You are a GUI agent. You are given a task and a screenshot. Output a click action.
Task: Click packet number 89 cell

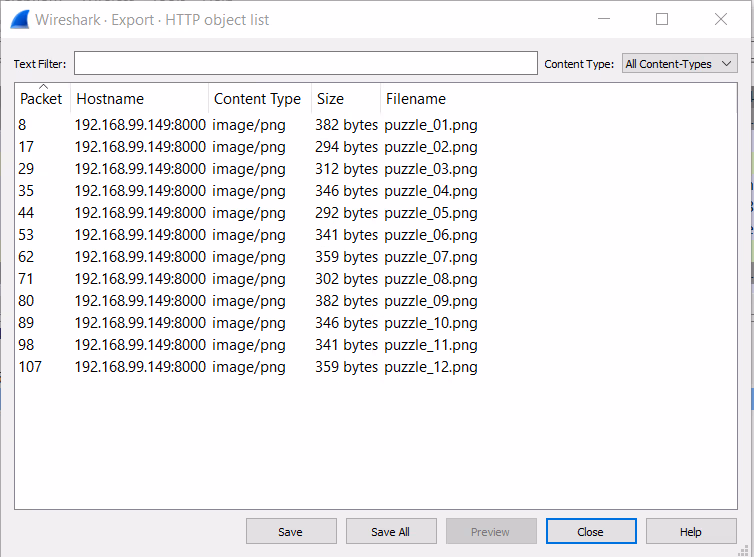pos(26,323)
